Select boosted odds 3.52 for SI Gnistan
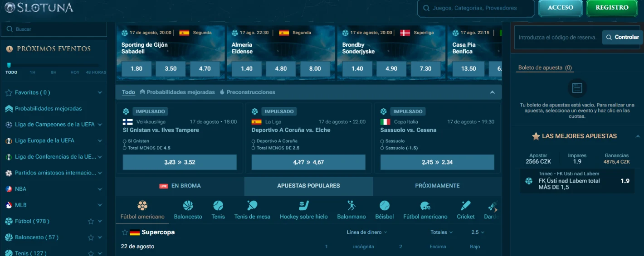The image size is (644, 256). pos(180,162)
